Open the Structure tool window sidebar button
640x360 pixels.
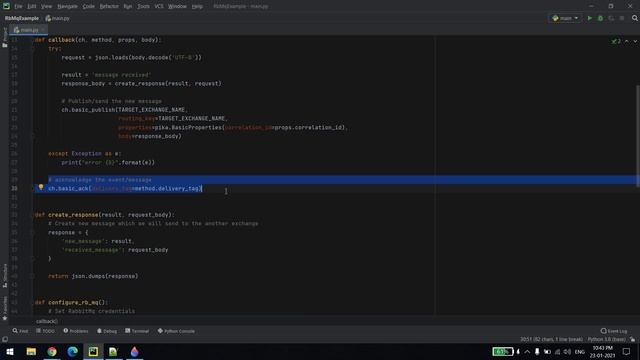(x=5, y=276)
